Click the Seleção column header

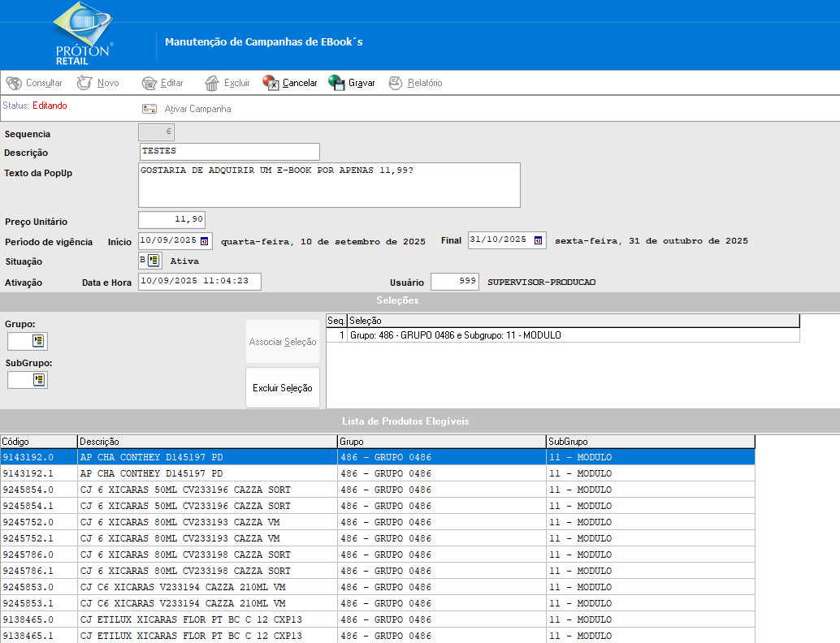click(x=574, y=321)
